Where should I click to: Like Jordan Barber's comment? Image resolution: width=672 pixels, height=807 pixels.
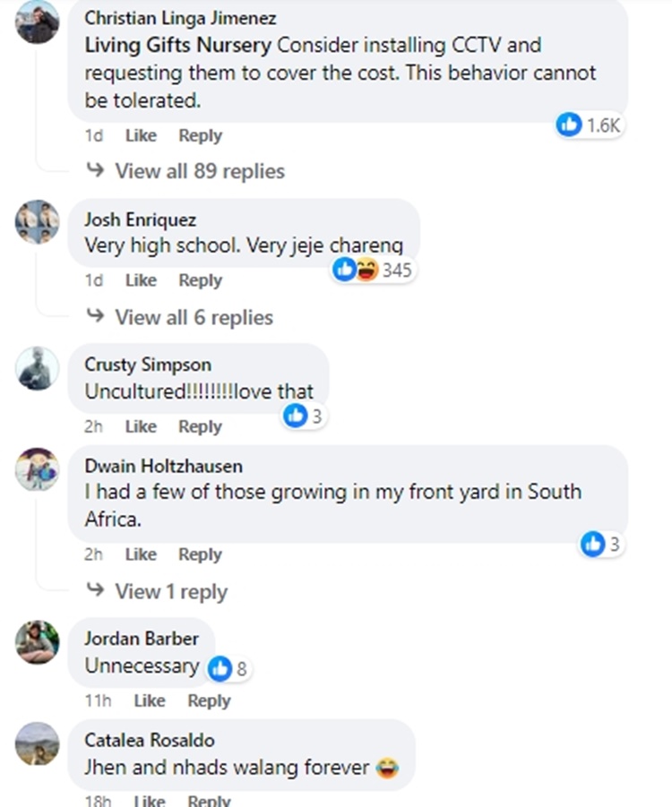pyautogui.click(x=150, y=701)
